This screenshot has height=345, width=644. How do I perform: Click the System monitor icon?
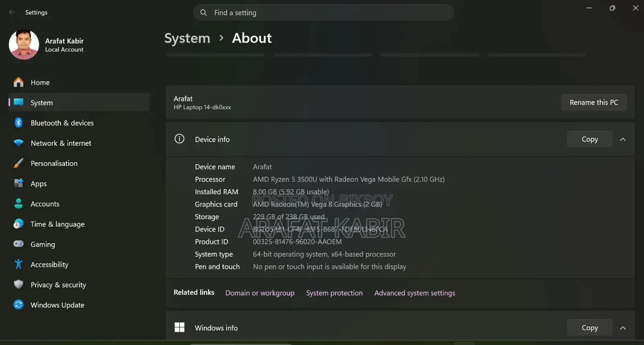click(x=19, y=102)
